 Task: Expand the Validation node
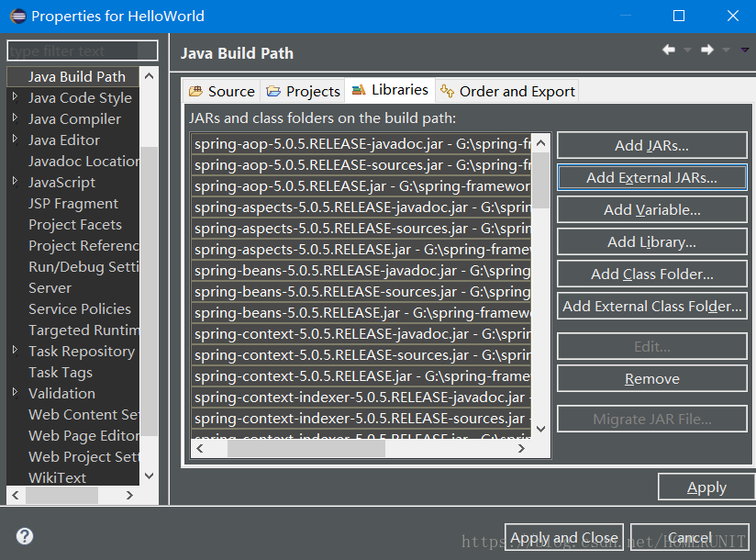(16, 392)
